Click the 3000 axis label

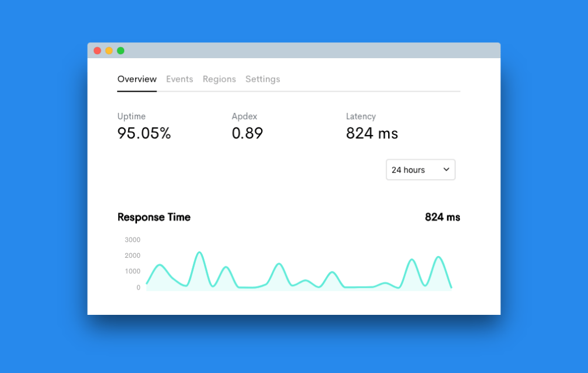(x=132, y=240)
